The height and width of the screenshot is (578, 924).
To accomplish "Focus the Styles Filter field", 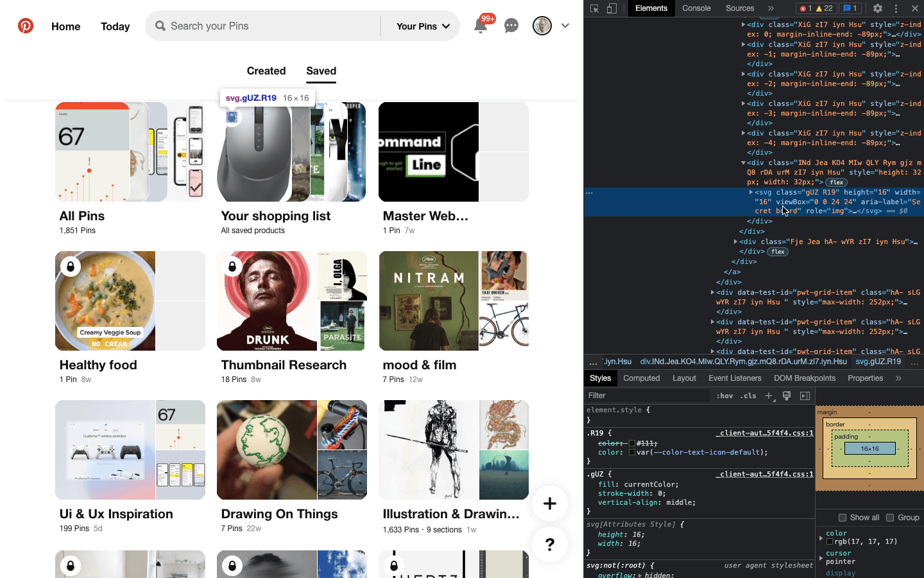I will 648,396.
